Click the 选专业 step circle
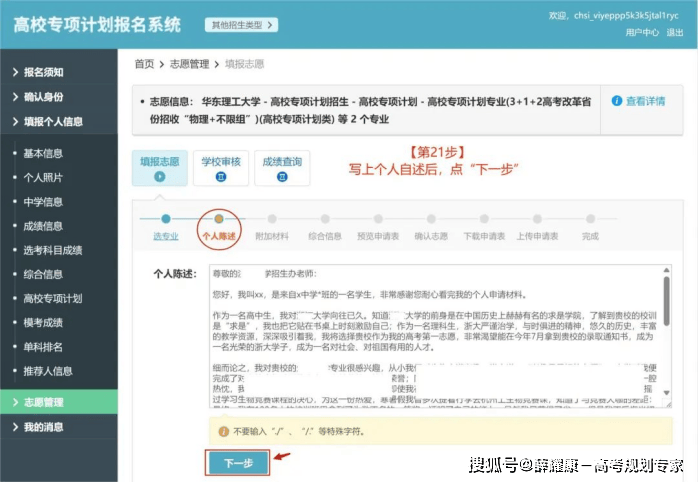This screenshot has width=698, height=482. (x=166, y=219)
